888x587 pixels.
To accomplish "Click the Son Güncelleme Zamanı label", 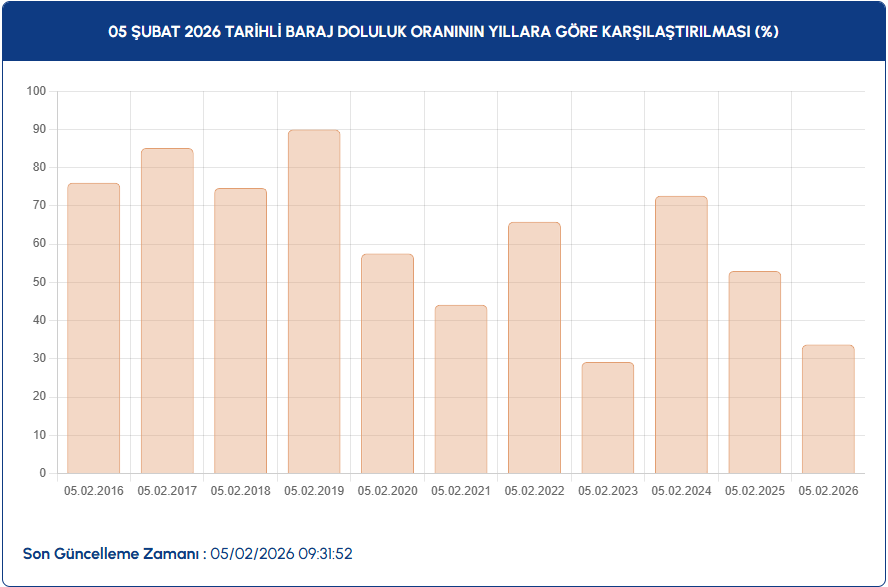I will 114,553.
